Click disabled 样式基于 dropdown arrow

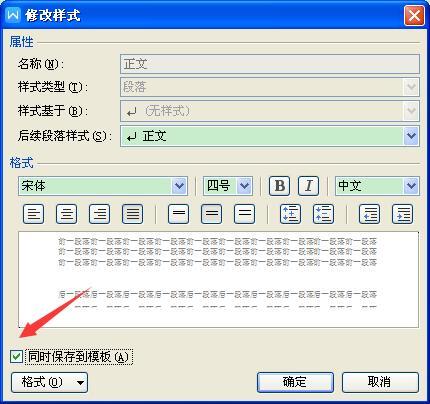411,111
